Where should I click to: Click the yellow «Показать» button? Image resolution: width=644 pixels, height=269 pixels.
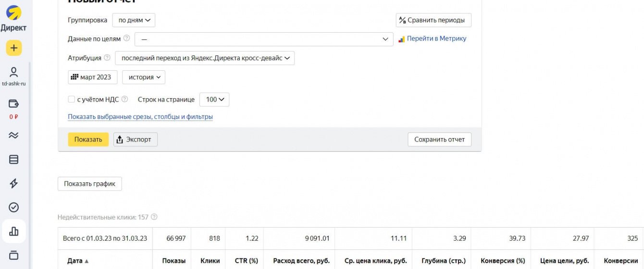(x=88, y=140)
